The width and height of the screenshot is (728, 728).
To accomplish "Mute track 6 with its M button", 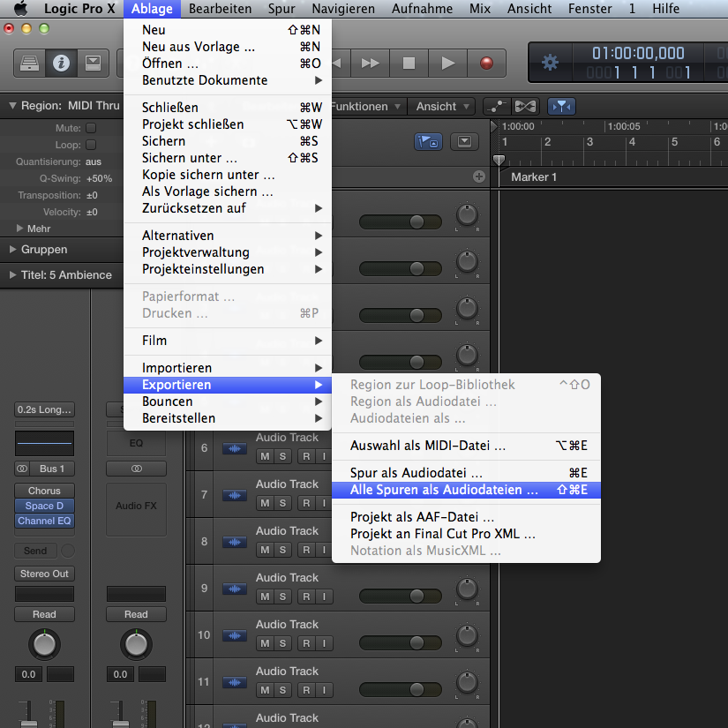I will 265,456.
